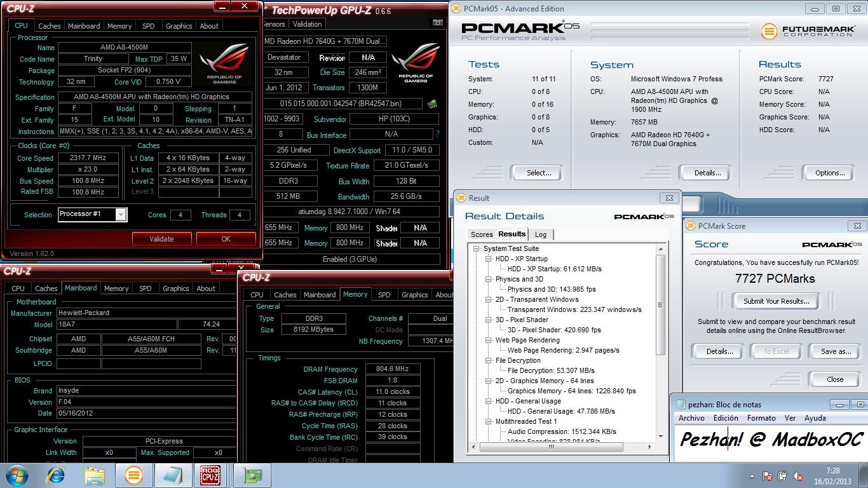Click the Windows Start orb
Image resolution: width=868 pixels, height=488 pixels.
click(16, 475)
